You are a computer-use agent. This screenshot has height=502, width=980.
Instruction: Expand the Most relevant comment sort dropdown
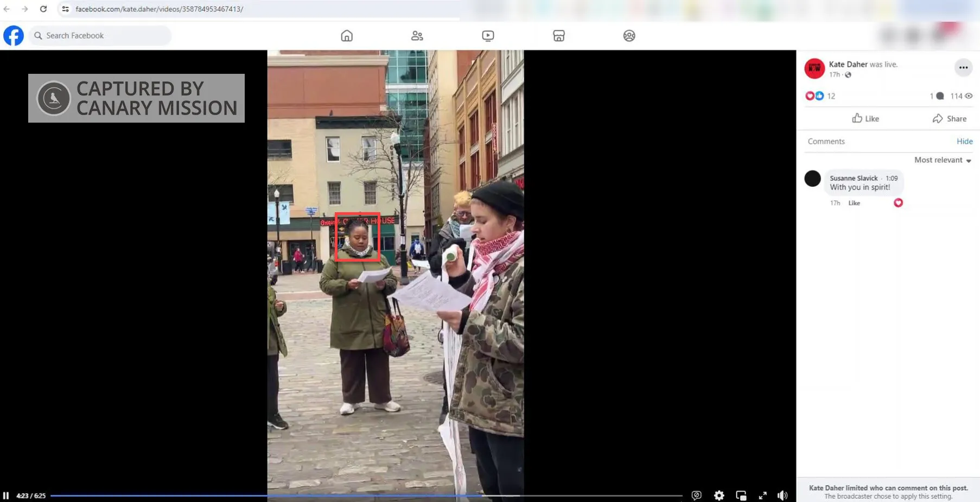coord(943,160)
